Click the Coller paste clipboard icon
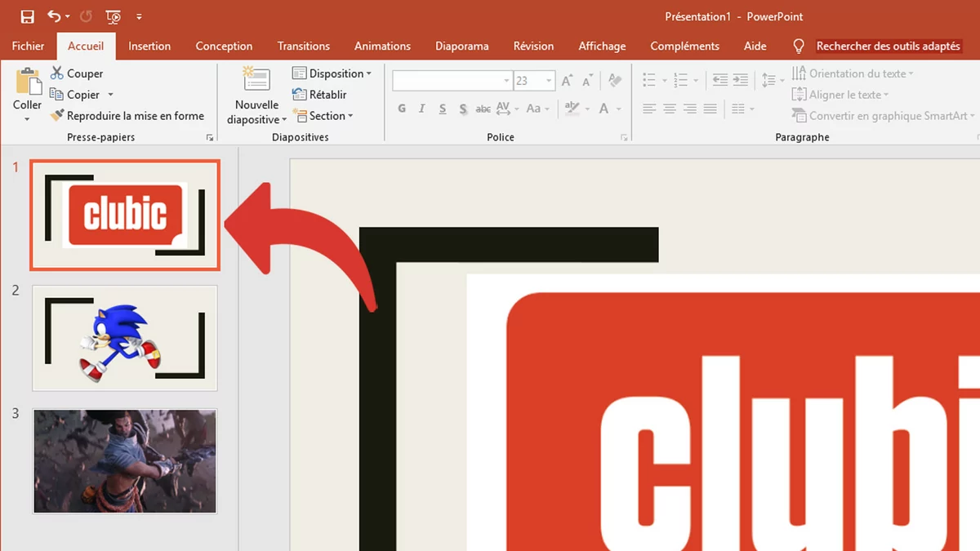 27,83
